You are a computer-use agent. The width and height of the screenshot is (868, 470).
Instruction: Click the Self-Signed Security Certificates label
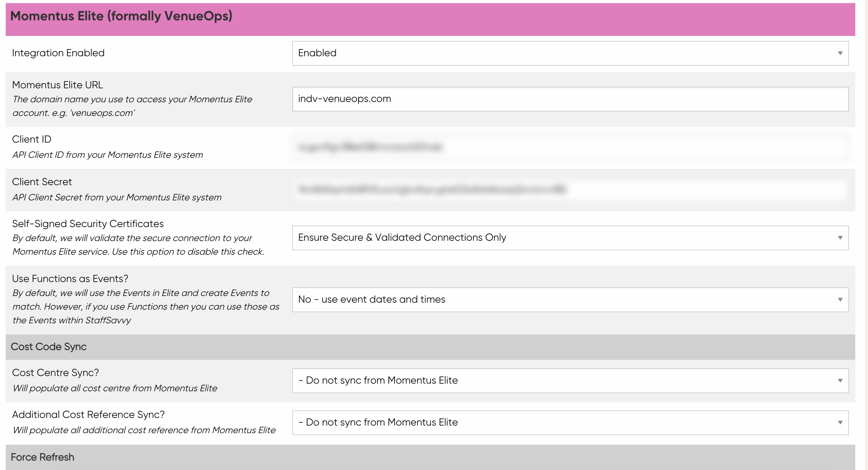tap(88, 224)
